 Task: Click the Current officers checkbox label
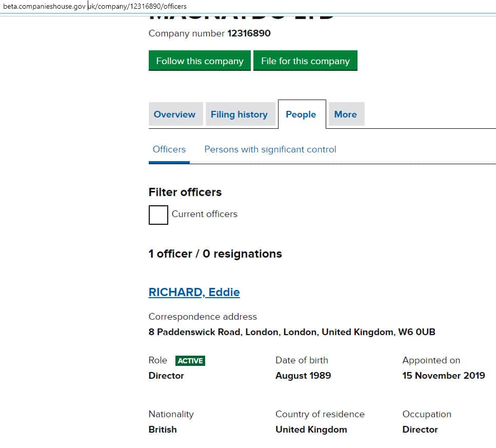click(205, 215)
